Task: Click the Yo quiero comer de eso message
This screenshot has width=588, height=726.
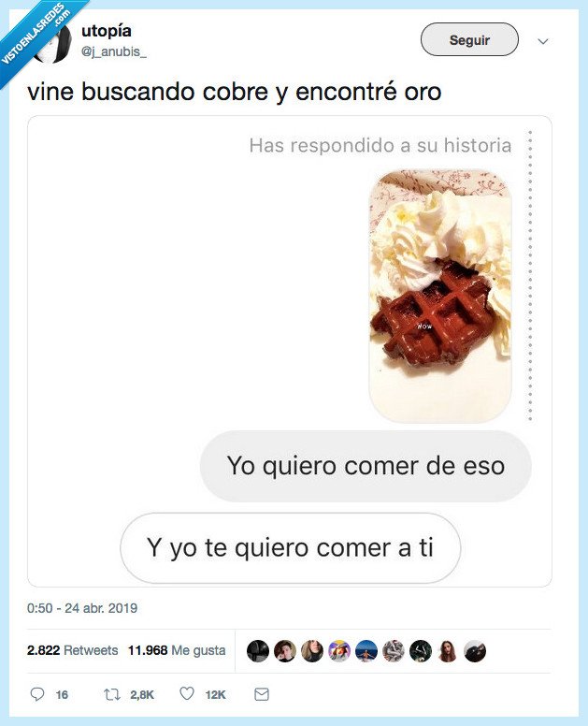Action: [366, 466]
